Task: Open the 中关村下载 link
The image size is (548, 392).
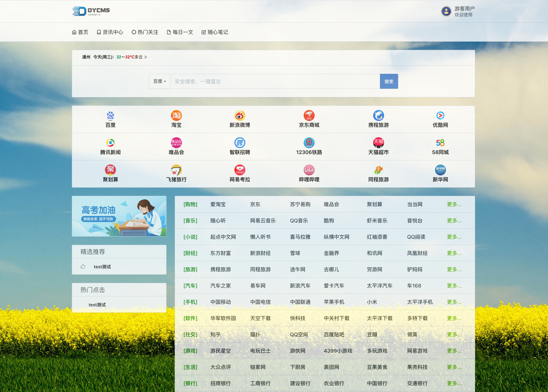Action: coord(336,318)
